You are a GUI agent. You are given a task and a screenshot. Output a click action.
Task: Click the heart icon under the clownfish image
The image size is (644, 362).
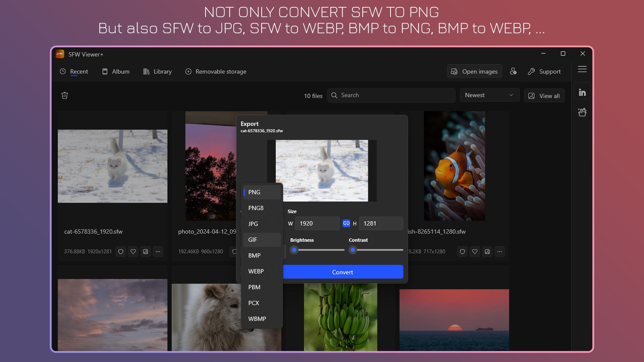[x=475, y=252]
